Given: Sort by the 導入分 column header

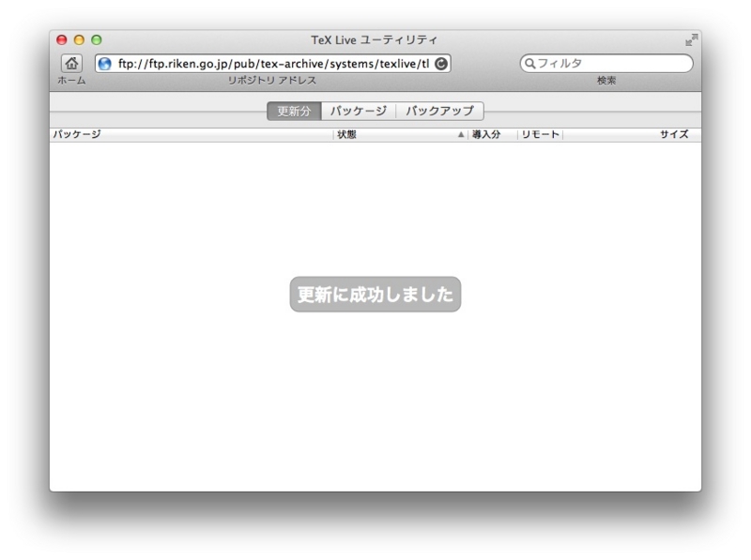Looking at the screenshot, I should [x=487, y=134].
